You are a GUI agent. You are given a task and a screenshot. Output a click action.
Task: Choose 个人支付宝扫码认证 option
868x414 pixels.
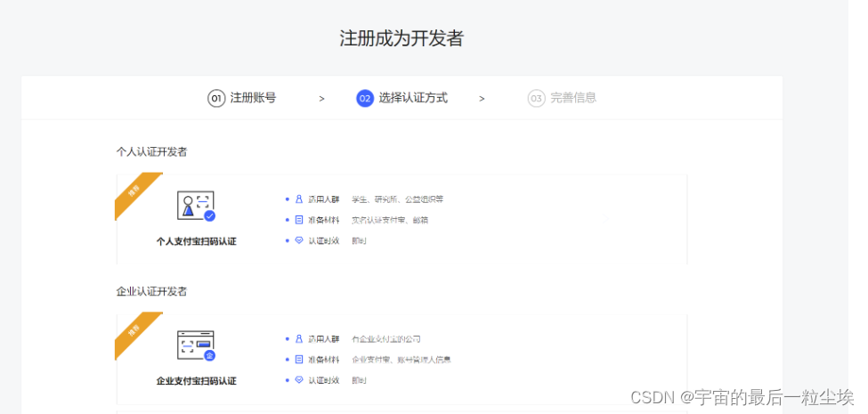pos(196,241)
